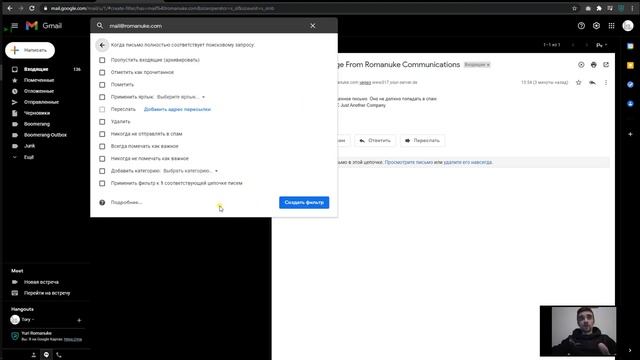Check Пропустить входящие (архивировать)
Viewport: 640px width, 360px height.
[102, 60]
